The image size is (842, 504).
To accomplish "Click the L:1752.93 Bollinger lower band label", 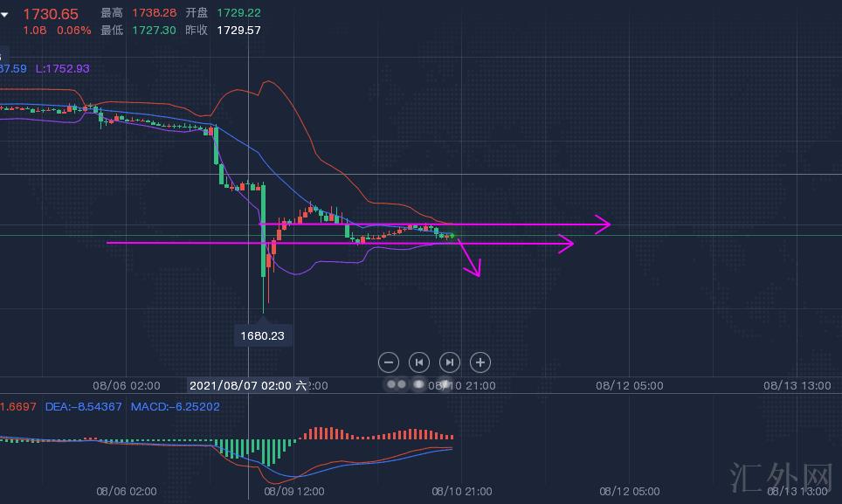I will [62, 68].
